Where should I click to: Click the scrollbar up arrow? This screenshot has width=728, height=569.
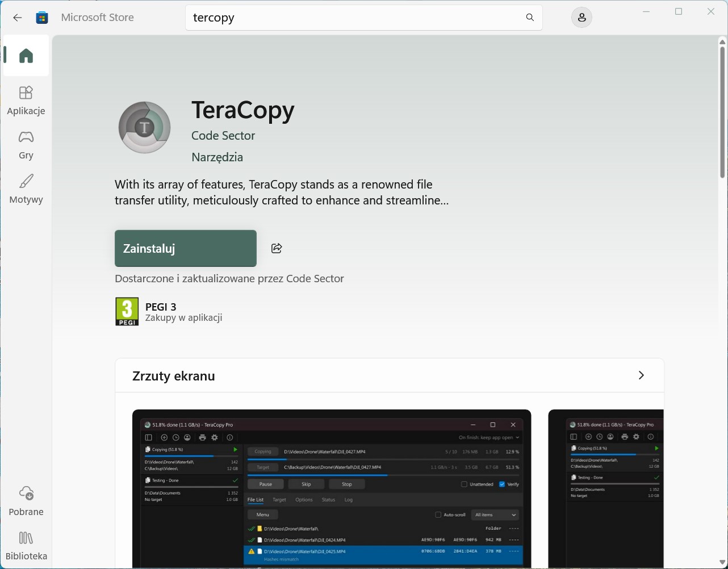point(722,41)
